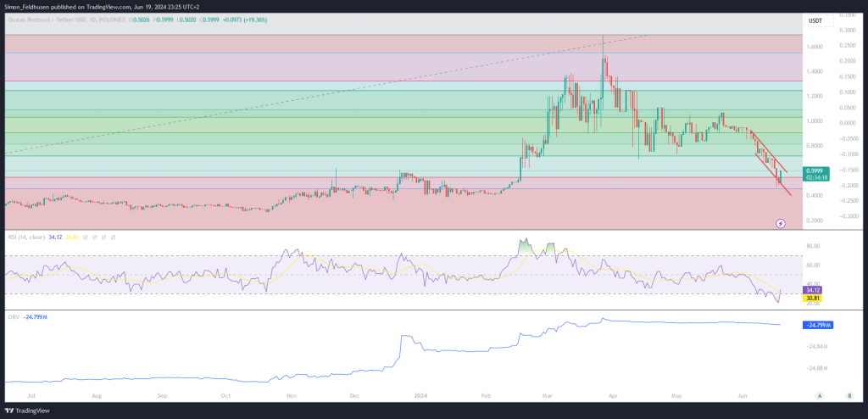Select the OBV indicator label
This screenshot has width=868, height=419.
pyautogui.click(x=14, y=317)
